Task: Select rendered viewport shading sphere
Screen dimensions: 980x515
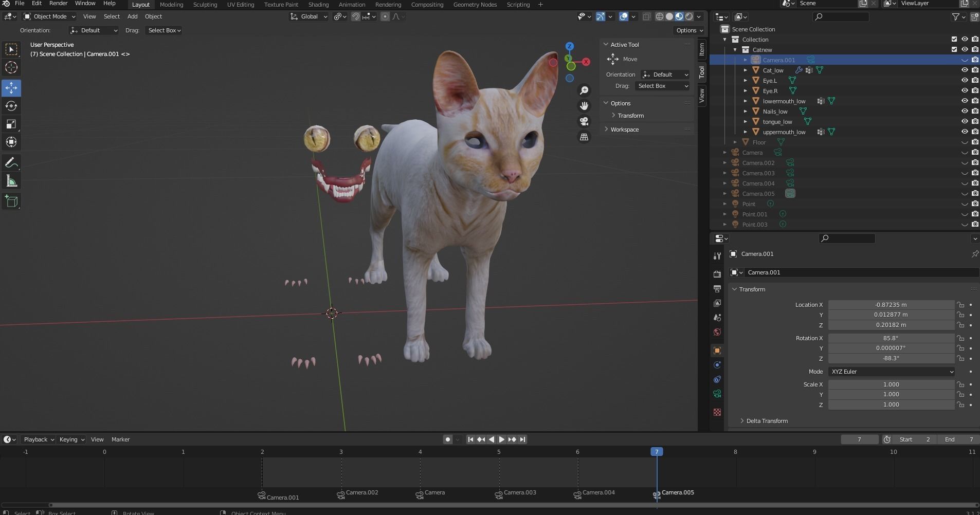Action: tap(689, 16)
